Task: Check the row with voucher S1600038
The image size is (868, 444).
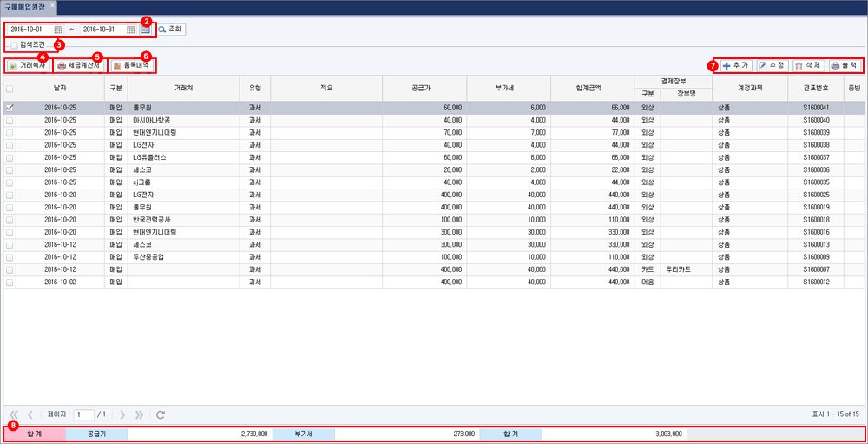Action: pyautogui.click(x=10, y=145)
